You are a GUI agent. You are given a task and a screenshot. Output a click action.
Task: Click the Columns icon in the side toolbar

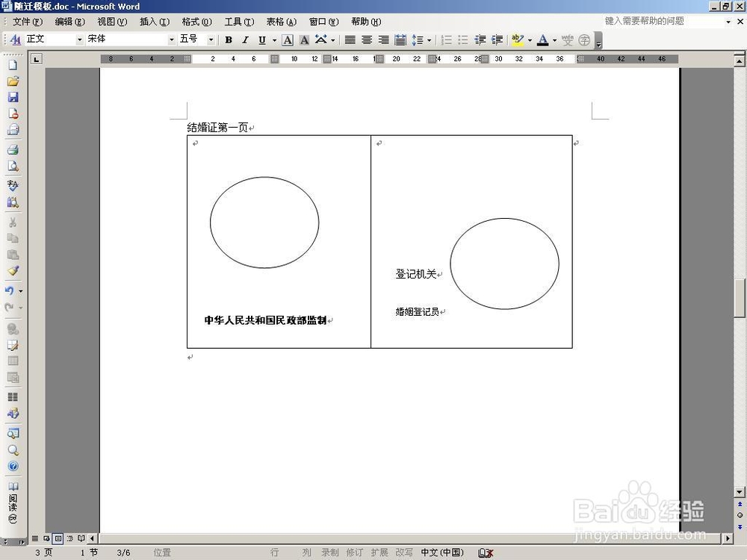coord(13,396)
